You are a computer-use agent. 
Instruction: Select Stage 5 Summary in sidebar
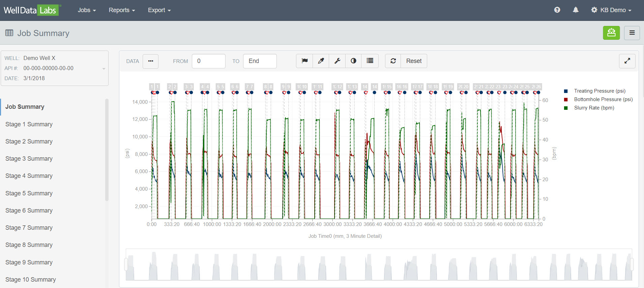click(29, 193)
